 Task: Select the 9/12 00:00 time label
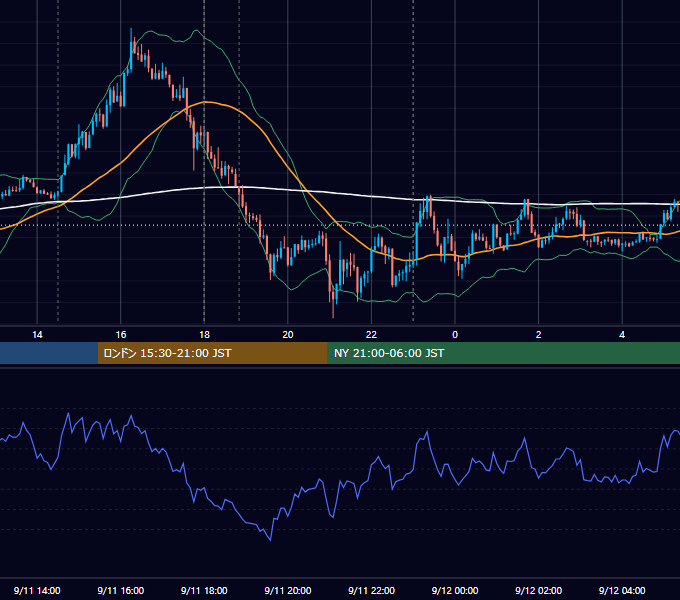point(455,590)
